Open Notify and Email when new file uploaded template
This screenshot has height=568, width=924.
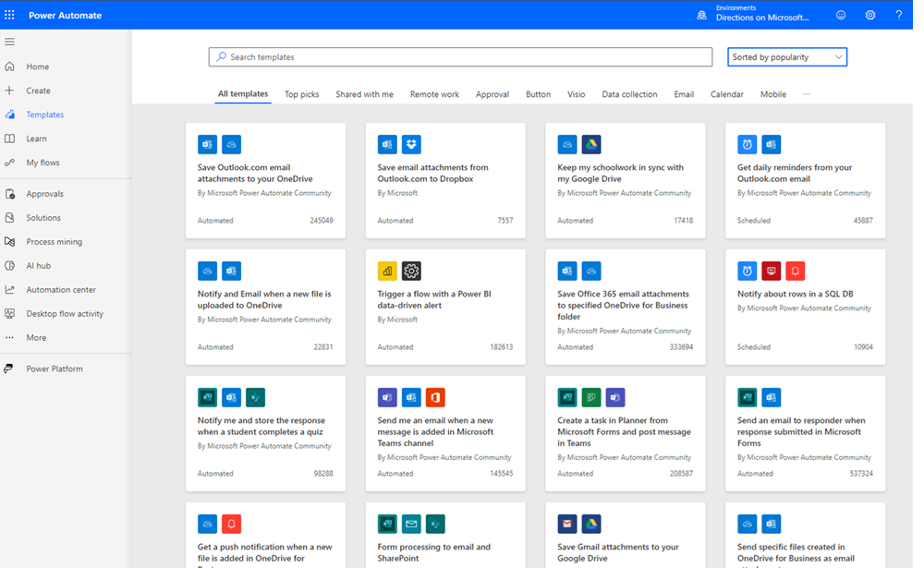[x=266, y=307]
